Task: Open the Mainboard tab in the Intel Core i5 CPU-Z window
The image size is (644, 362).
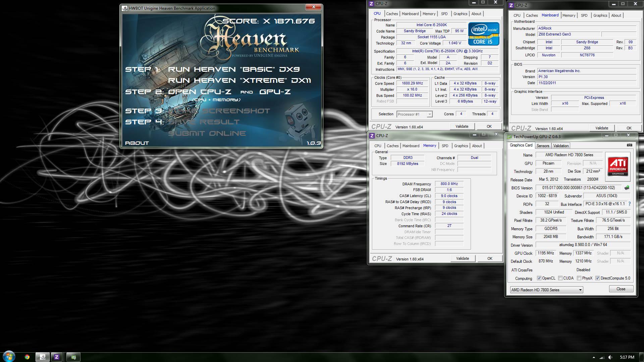Action: pyautogui.click(x=410, y=14)
